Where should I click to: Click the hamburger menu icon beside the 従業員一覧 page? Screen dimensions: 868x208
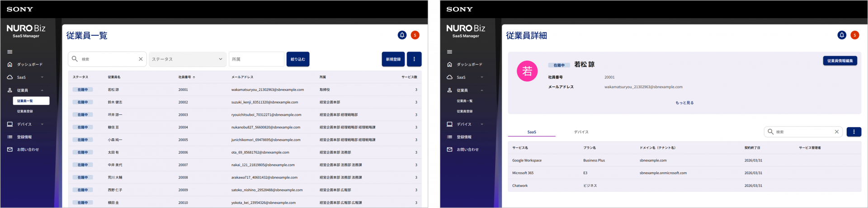(9, 52)
